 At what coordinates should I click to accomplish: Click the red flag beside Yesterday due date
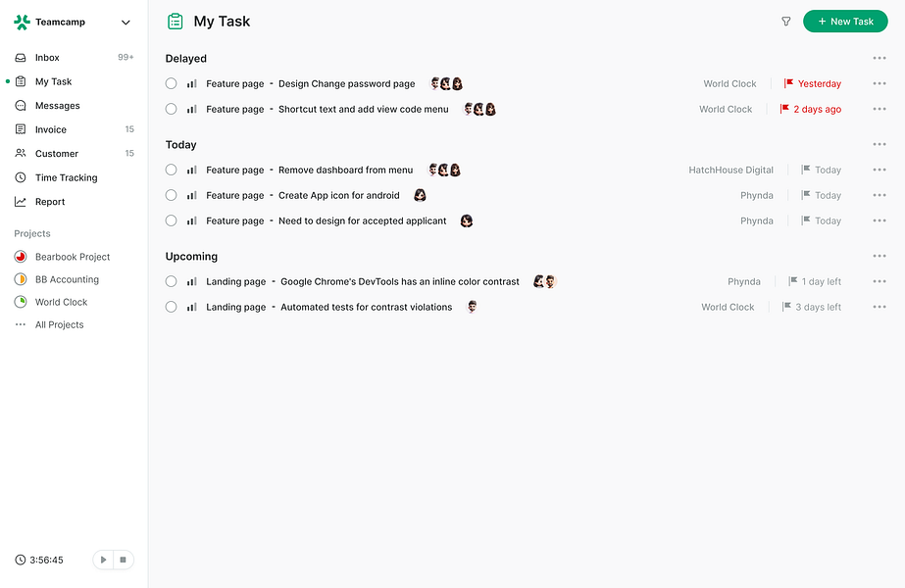[788, 83]
